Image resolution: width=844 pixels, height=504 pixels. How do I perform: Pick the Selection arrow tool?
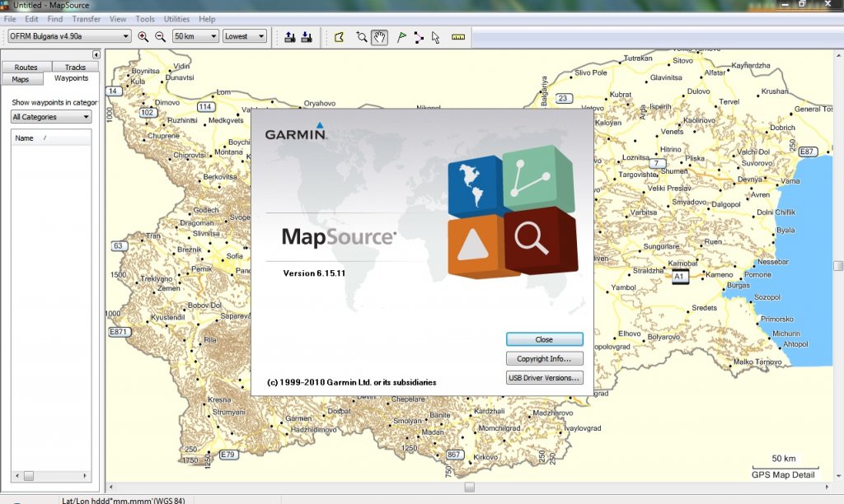pos(435,37)
